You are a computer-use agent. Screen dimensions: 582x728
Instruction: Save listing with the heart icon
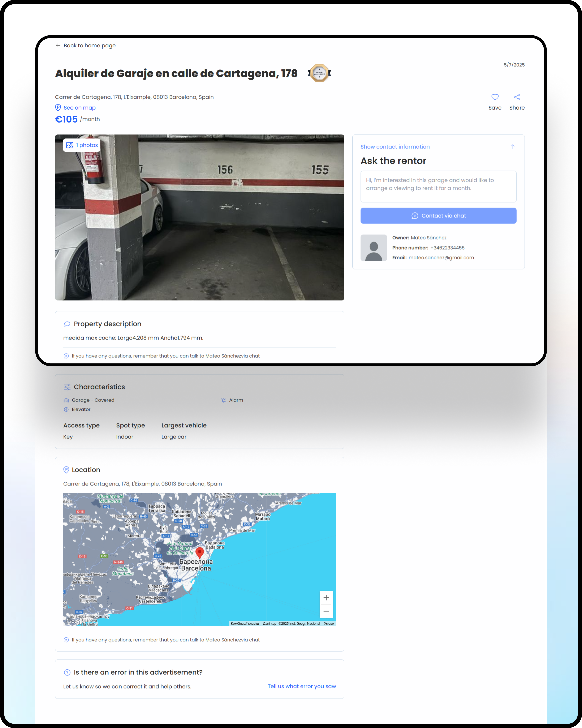point(495,97)
